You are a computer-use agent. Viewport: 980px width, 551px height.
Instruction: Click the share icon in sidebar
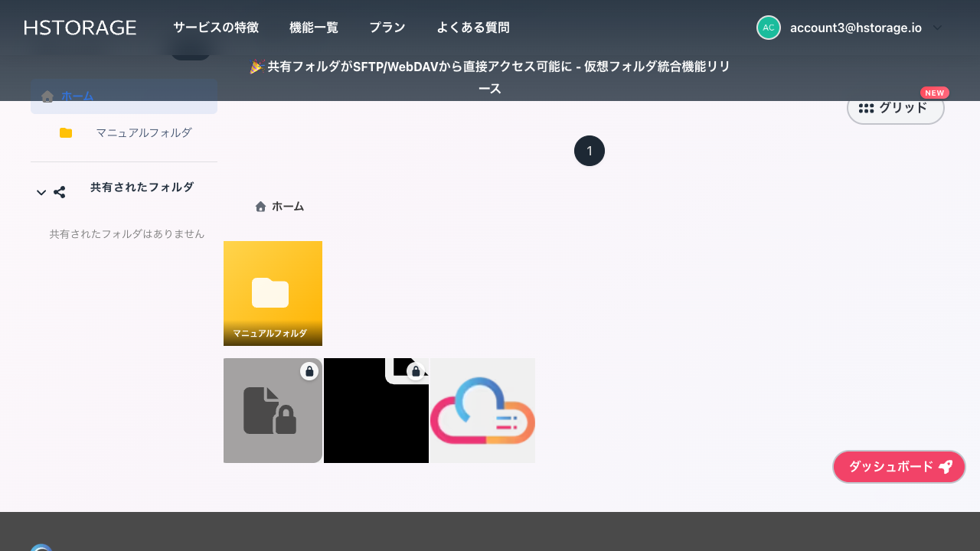click(60, 192)
